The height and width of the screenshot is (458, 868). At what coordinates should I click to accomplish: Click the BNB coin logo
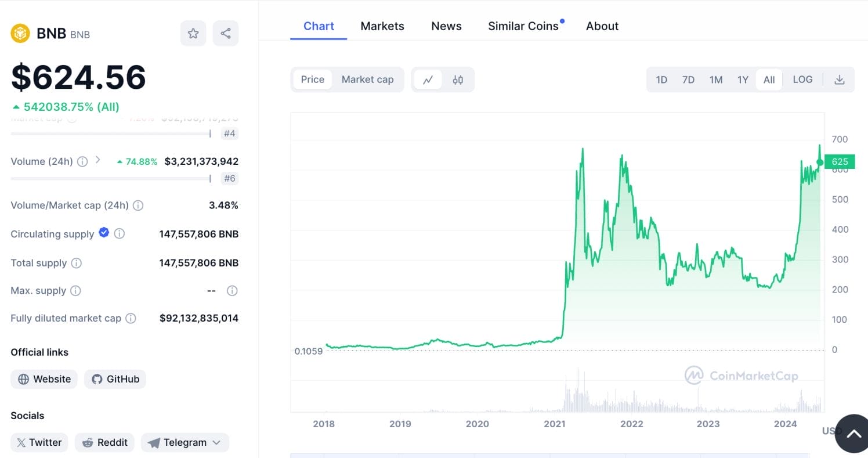(20, 33)
